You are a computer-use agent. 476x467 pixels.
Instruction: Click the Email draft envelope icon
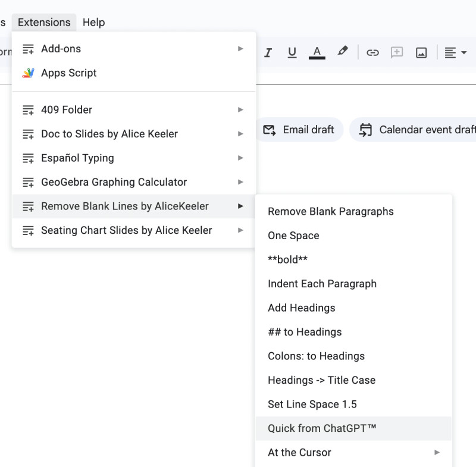click(x=270, y=130)
